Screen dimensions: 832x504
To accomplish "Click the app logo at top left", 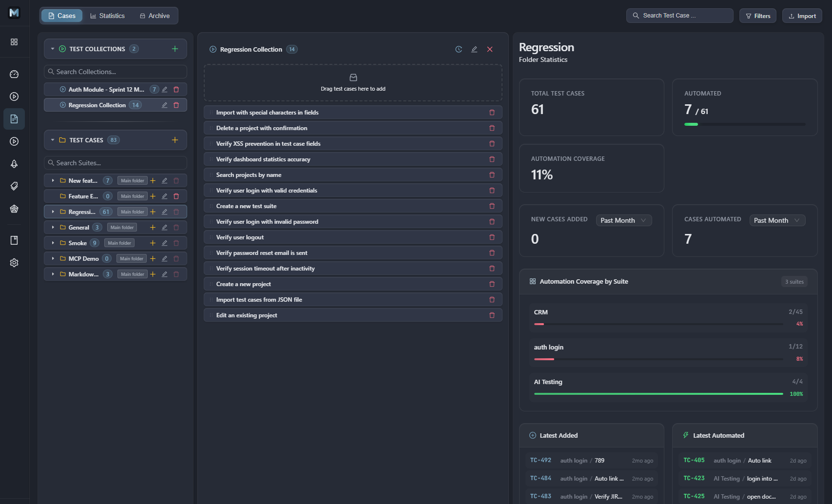I will (14, 13).
